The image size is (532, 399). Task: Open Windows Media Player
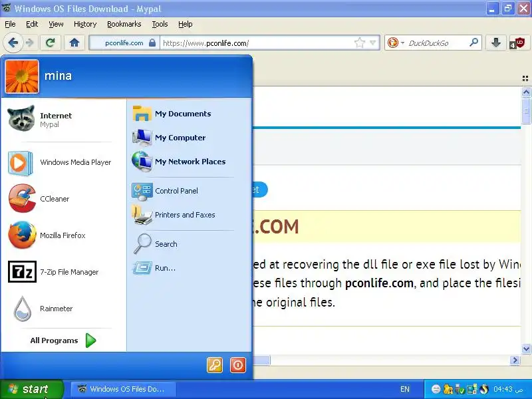(63, 162)
